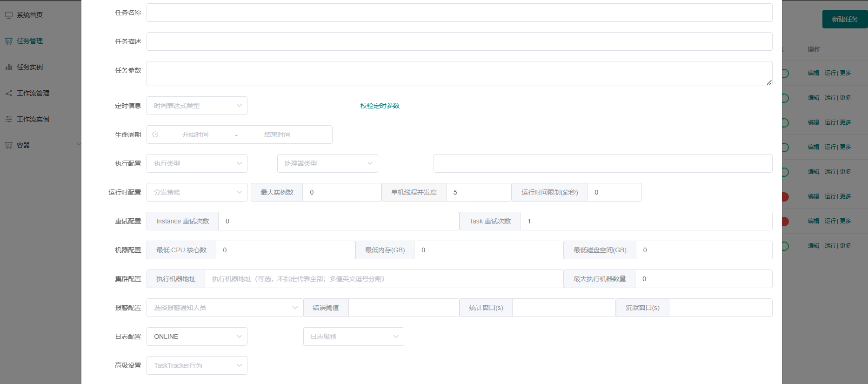Click the 任务实例 bar chart icon
Image resolution: width=868 pixels, height=384 pixels.
9,67
